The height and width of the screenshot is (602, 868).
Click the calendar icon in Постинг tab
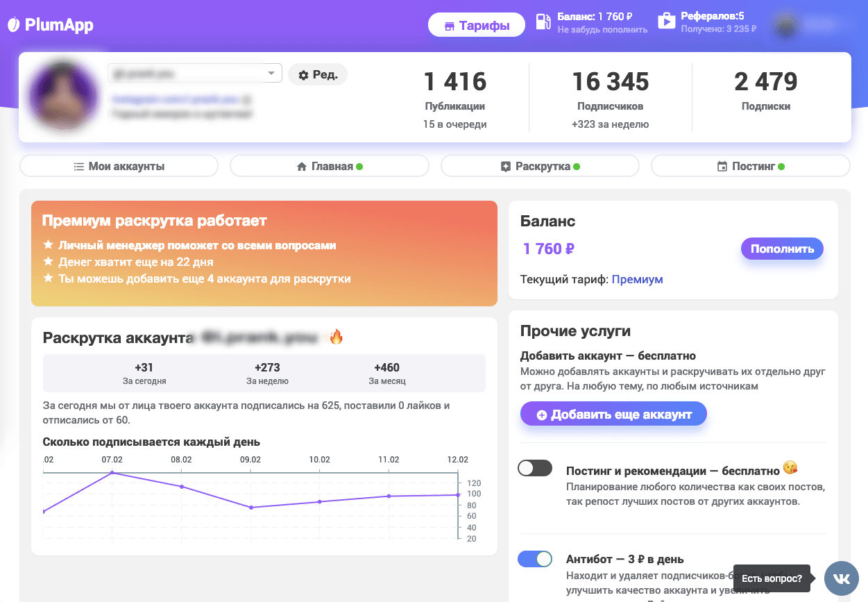pos(722,167)
